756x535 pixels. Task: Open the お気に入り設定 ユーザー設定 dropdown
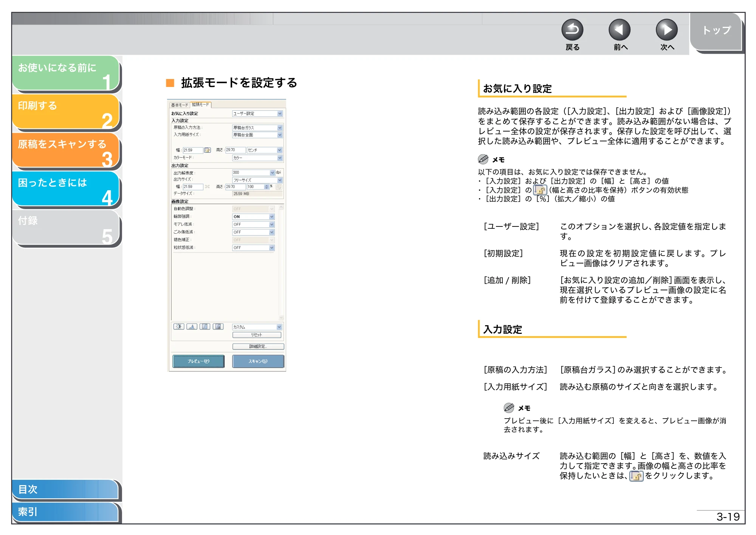point(257,114)
